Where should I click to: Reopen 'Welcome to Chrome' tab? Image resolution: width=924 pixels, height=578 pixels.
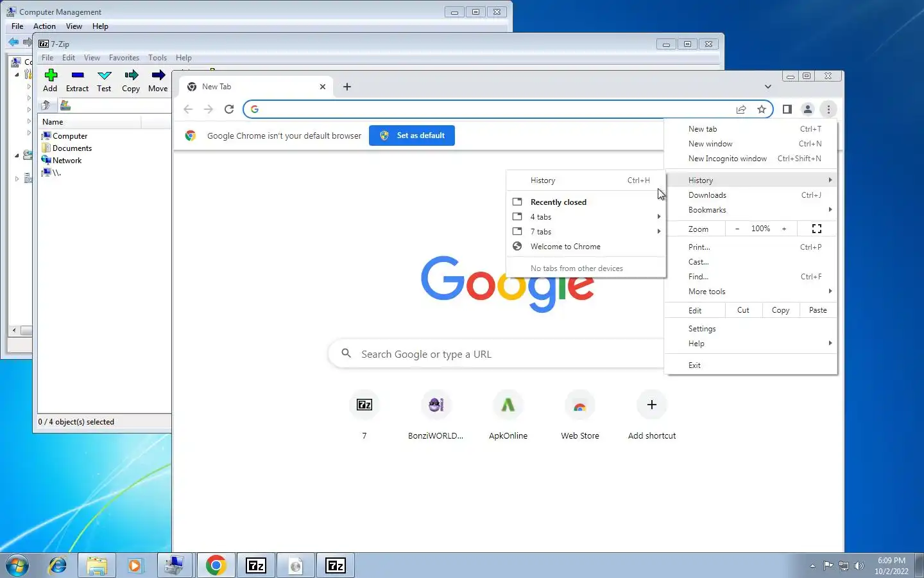pos(586,247)
